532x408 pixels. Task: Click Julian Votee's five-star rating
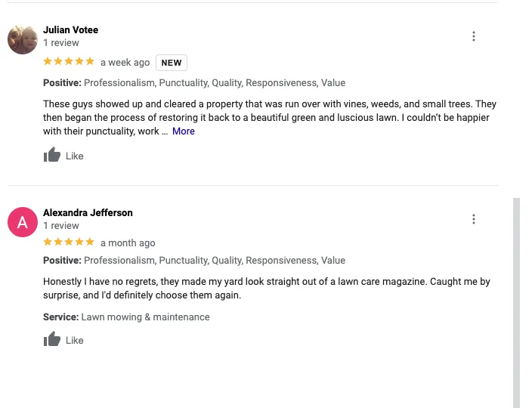point(69,62)
